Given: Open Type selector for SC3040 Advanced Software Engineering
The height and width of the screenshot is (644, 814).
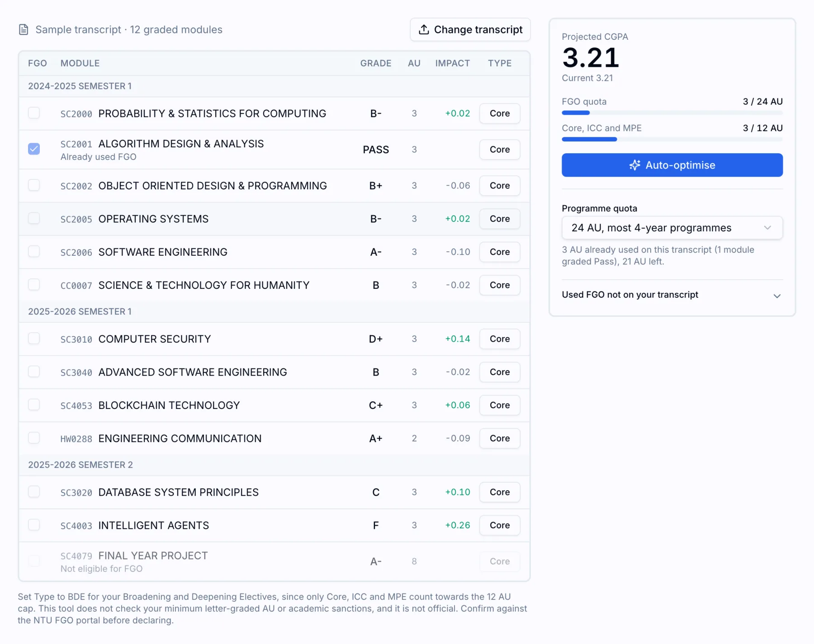Looking at the screenshot, I should tap(500, 372).
